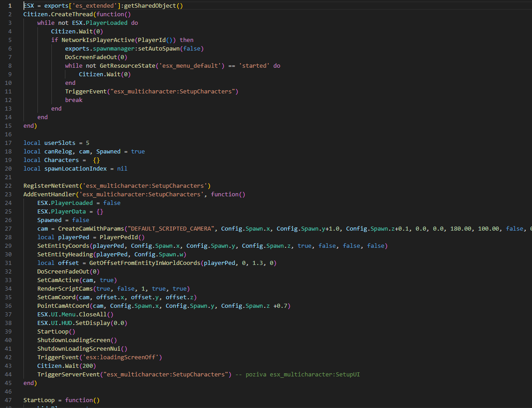Viewport: 532px width, 408px height.
Task: Place cursor on Citizen.CreateThread in line 2
Action: [58, 14]
